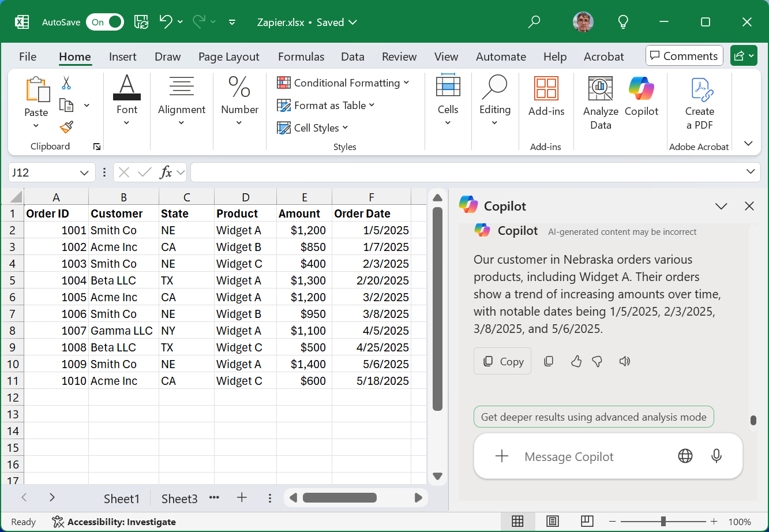The image size is (769, 532).
Task: Open Conditional Formatting menu
Action: point(343,83)
